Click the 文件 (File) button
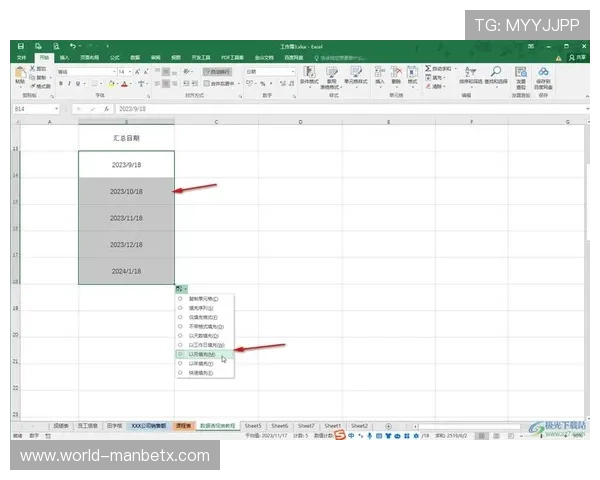The height and width of the screenshot is (480, 600). coord(21,58)
